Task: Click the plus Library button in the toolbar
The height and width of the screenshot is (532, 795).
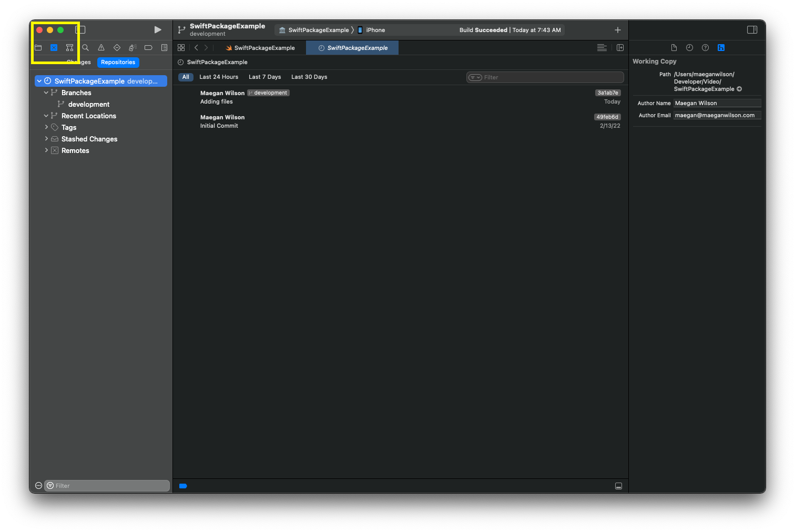Action: point(618,30)
